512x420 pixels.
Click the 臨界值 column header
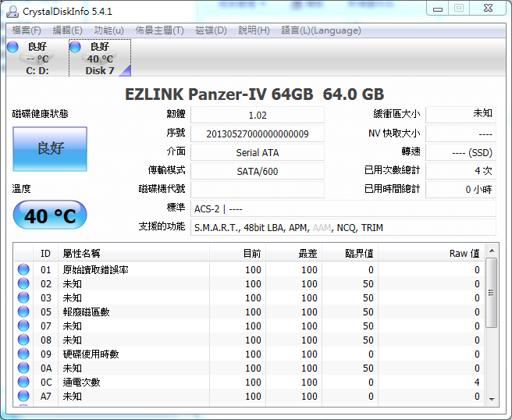coord(350,253)
